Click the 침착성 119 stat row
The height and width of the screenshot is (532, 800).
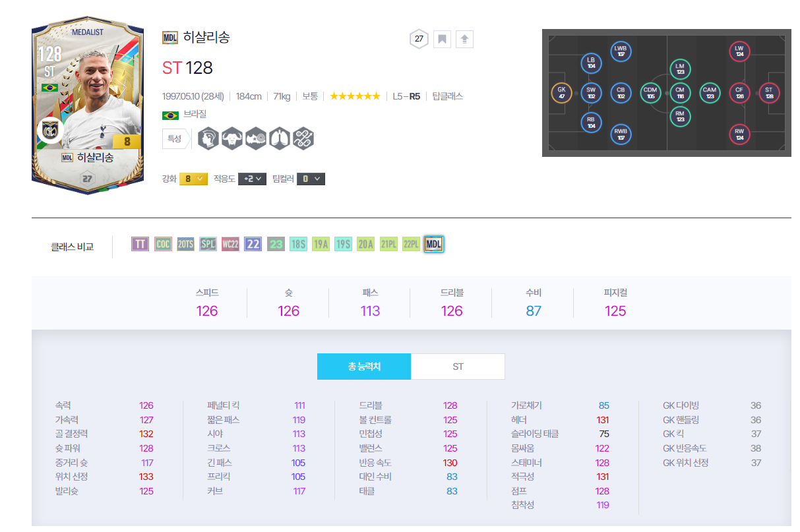(560, 505)
